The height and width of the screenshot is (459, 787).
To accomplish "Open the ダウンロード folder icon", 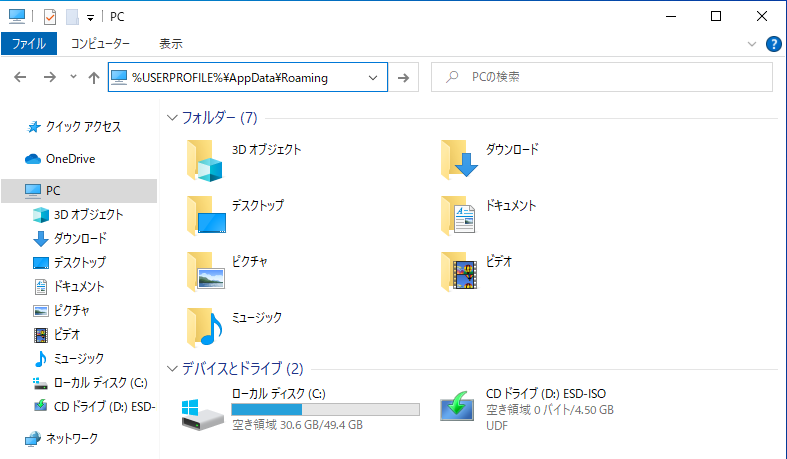I will [461, 158].
